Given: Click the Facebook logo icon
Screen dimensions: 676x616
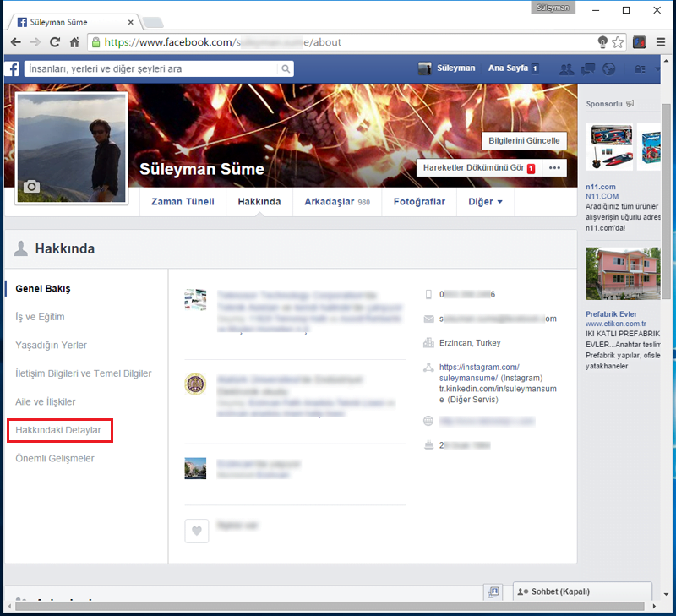Looking at the screenshot, I should (x=10, y=68).
